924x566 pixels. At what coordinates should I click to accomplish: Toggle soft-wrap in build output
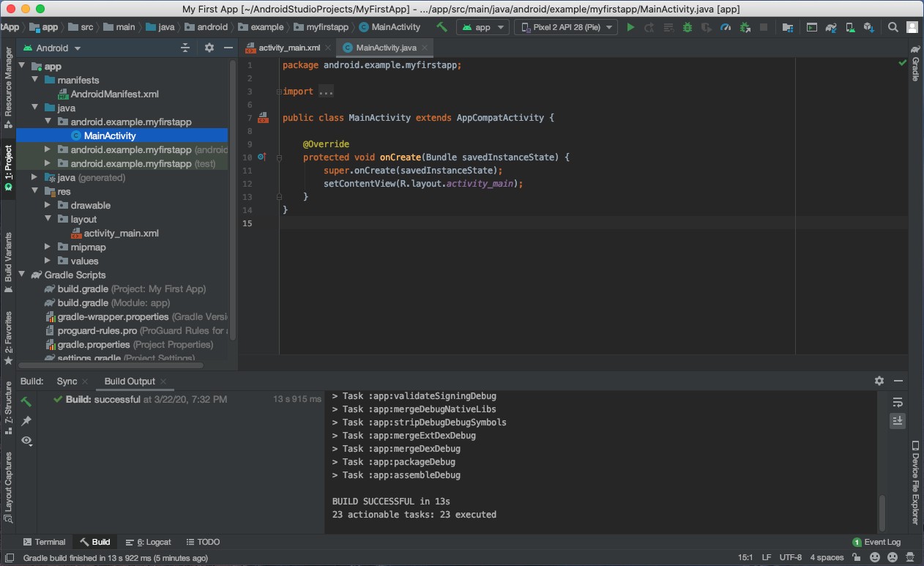click(x=898, y=402)
